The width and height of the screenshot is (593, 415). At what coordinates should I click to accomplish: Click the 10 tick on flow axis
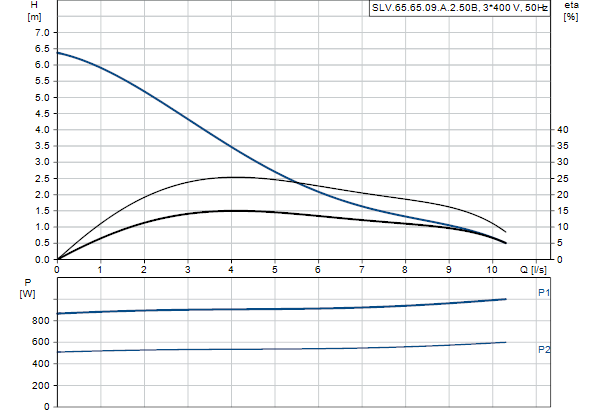(x=491, y=269)
